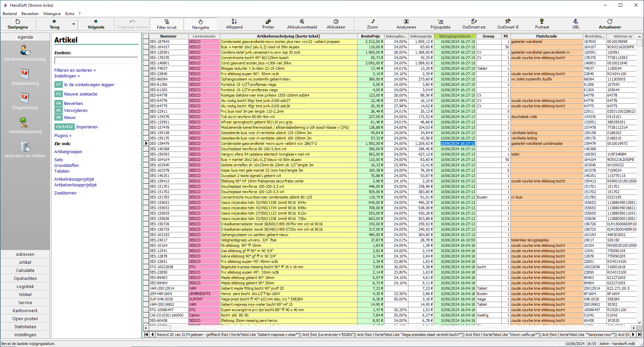Open Afdrukvoorbeeld print preview
Viewport: 644px width, 347px height.
[302, 21]
